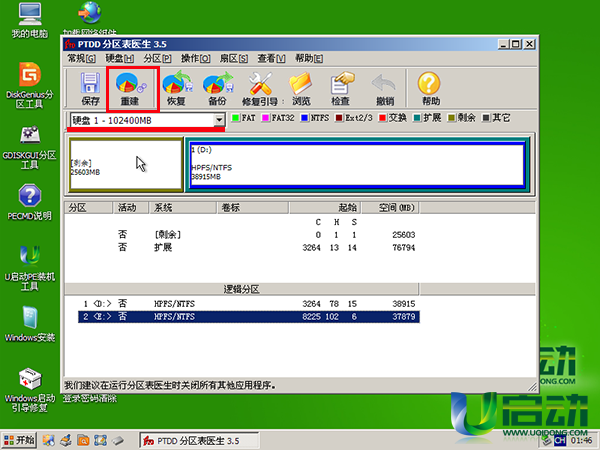Click the 起始 column header
This screenshot has width=600, height=450.
click(325, 208)
